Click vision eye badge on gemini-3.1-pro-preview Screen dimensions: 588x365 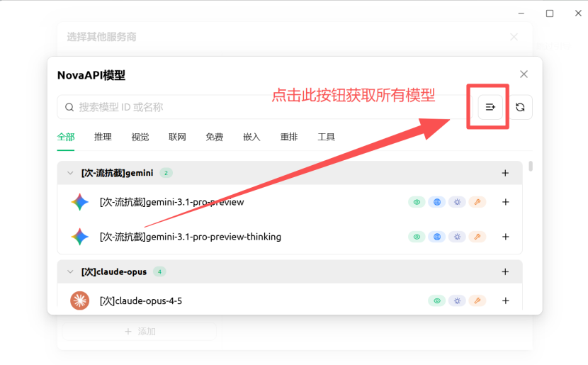click(417, 202)
